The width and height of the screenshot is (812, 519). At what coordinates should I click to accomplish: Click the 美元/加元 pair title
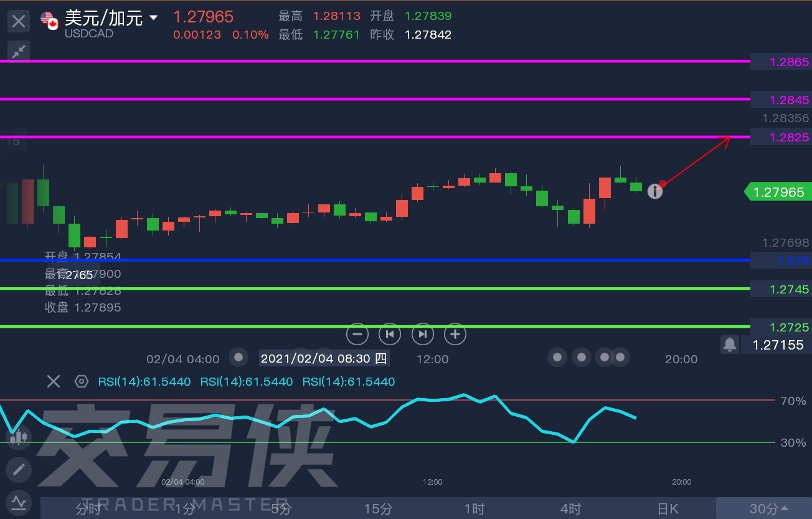(103, 17)
